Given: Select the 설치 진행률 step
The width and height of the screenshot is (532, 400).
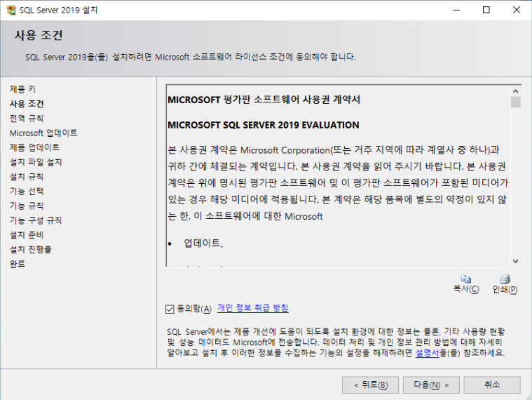Looking at the screenshot, I should pyautogui.click(x=31, y=250).
